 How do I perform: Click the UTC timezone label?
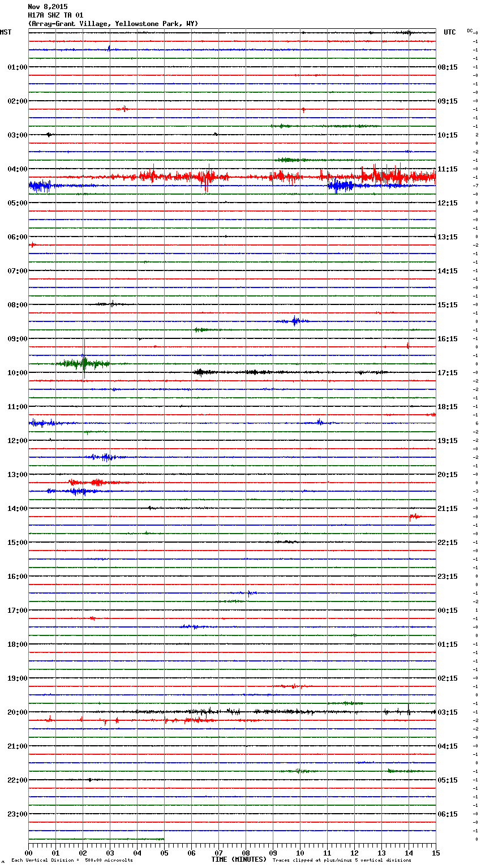pyautogui.click(x=450, y=32)
